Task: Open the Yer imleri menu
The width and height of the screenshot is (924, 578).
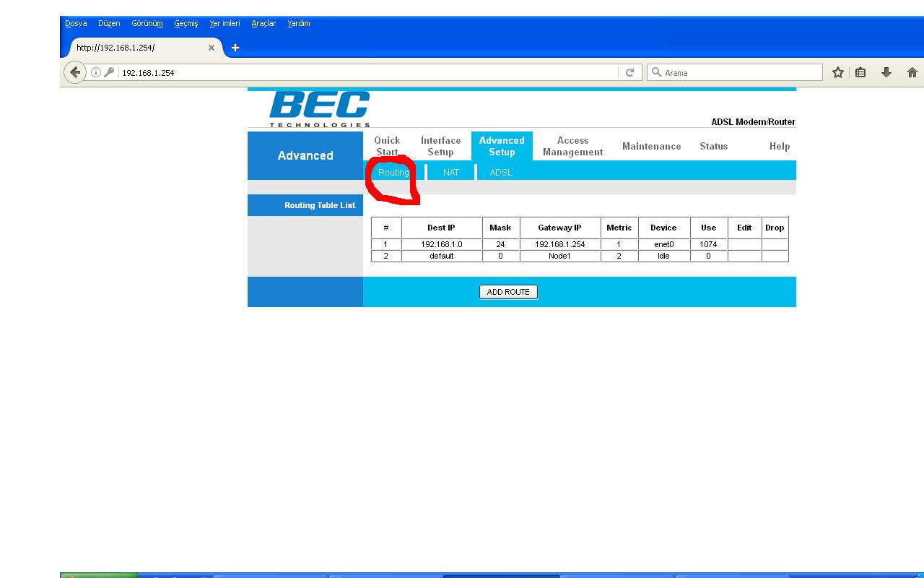Action: point(225,23)
